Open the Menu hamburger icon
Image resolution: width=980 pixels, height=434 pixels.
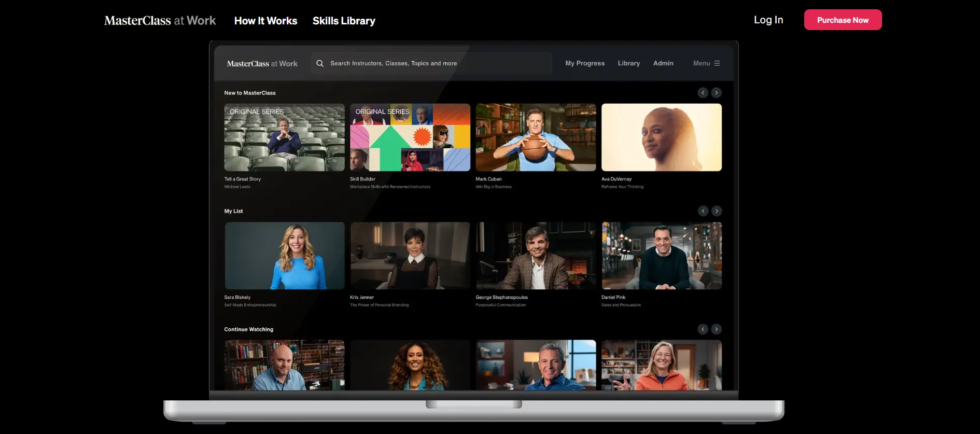(717, 63)
